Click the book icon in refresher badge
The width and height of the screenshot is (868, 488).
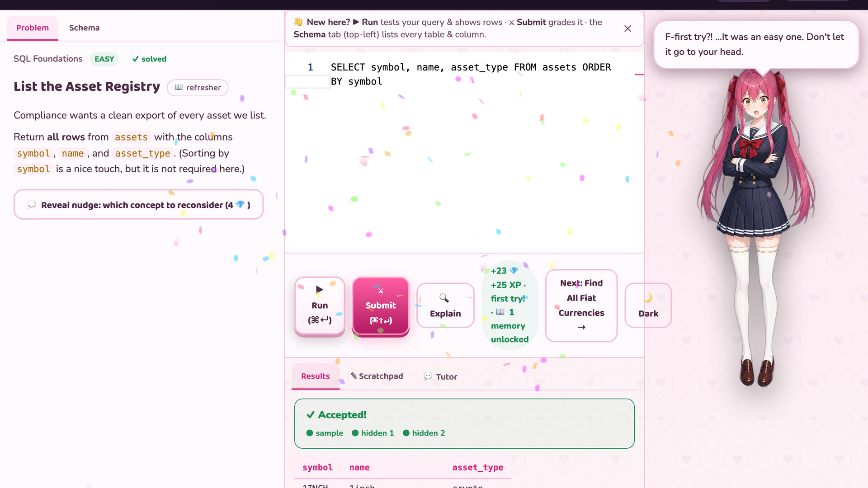pyautogui.click(x=179, y=87)
